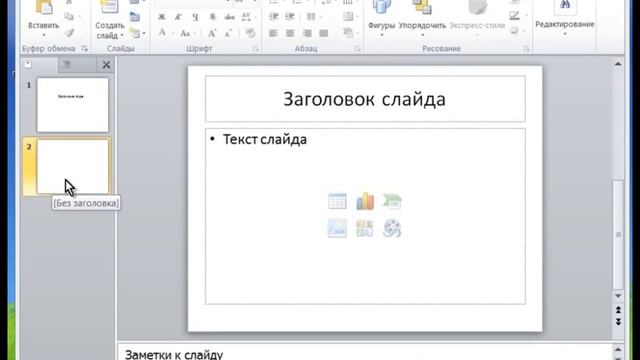Center the text alignment
The image size is (640, 360).
(x=290, y=33)
